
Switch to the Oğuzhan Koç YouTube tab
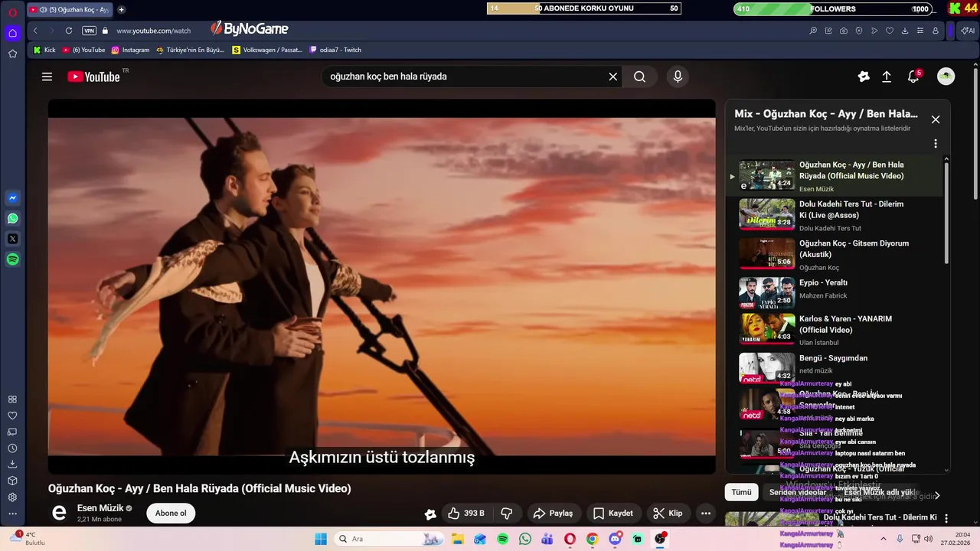point(69,10)
